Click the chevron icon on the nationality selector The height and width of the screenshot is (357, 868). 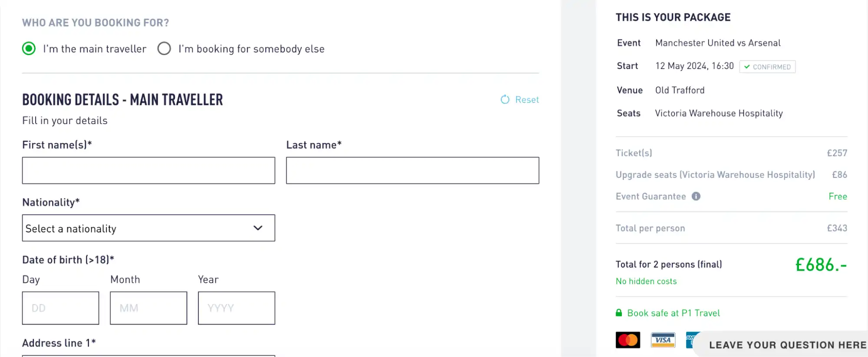(258, 228)
